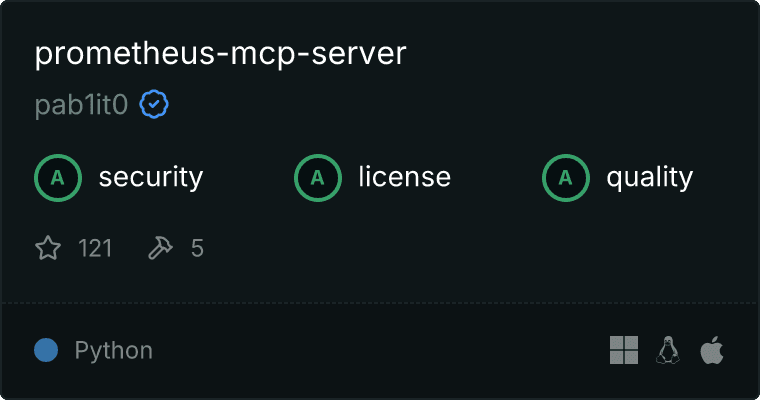The width and height of the screenshot is (760, 400).
Task: Click the tools count of 5
Action: [x=197, y=248]
